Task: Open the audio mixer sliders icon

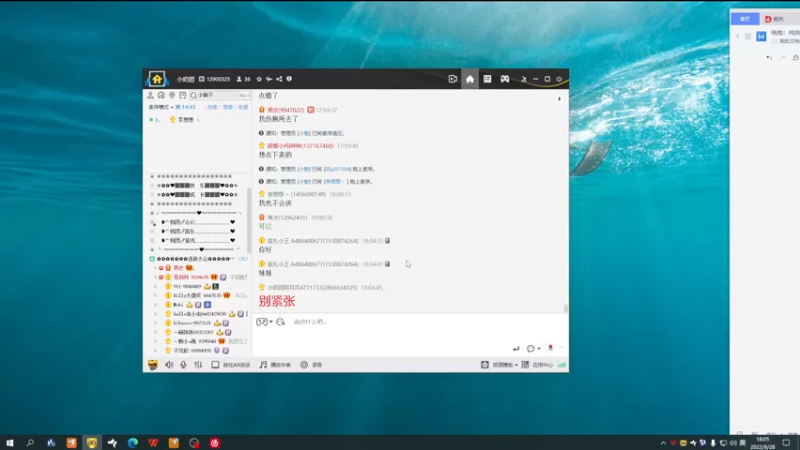Action: pyautogui.click(x=198, y=365)
